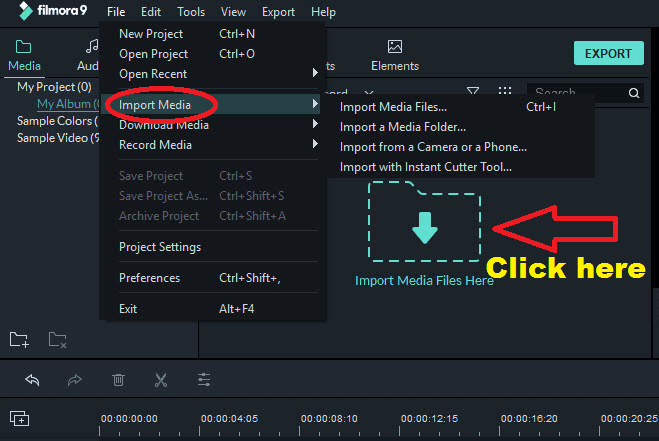Screen dimensions: 659x441
Task: Select Import with Instant Cutter Tool...
Action: click(x=461, y=167)
